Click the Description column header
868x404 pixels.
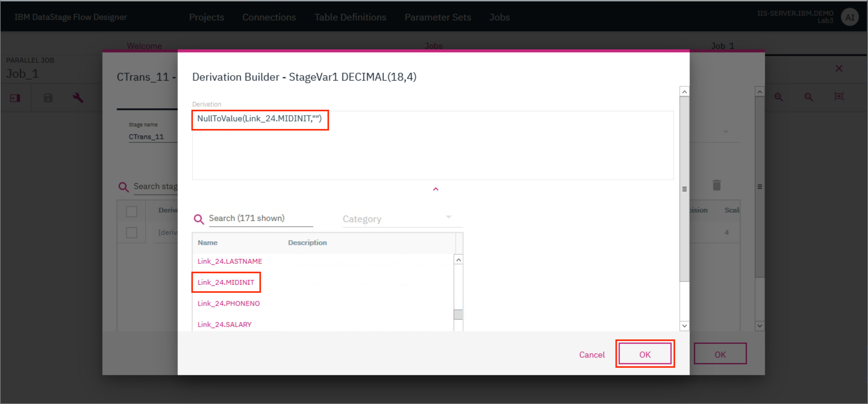(307, 243)
